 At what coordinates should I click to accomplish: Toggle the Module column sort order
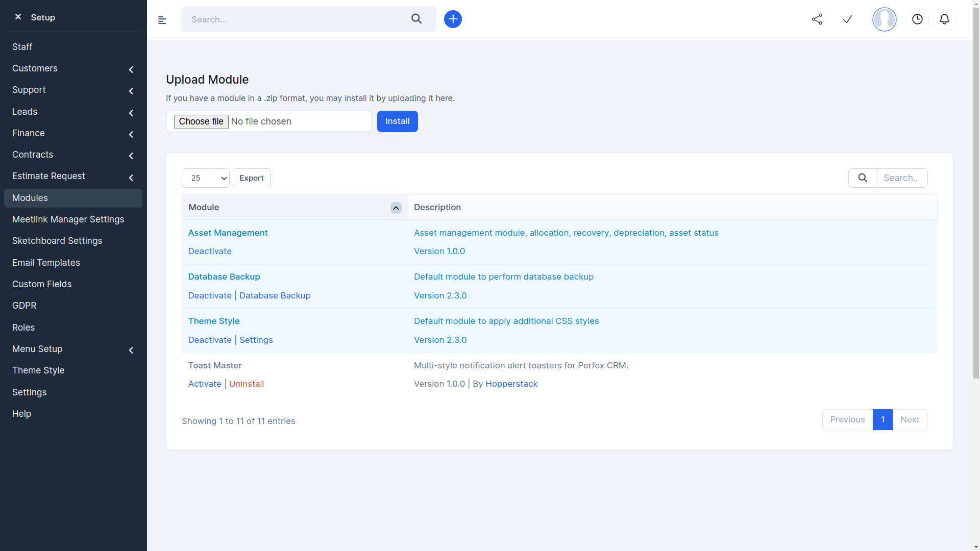(x=396, y=208)
